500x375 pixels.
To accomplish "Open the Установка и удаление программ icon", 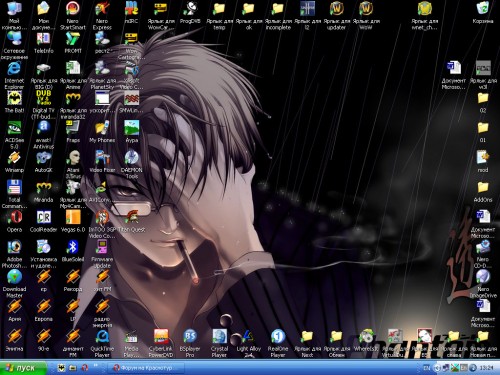I will pos(43,248).
